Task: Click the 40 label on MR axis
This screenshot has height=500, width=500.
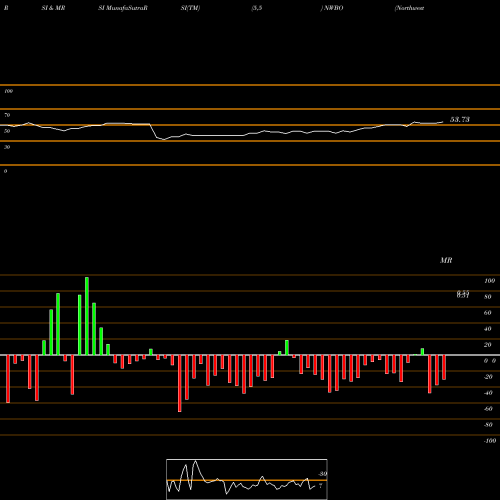Action: [x=488, y=329]
